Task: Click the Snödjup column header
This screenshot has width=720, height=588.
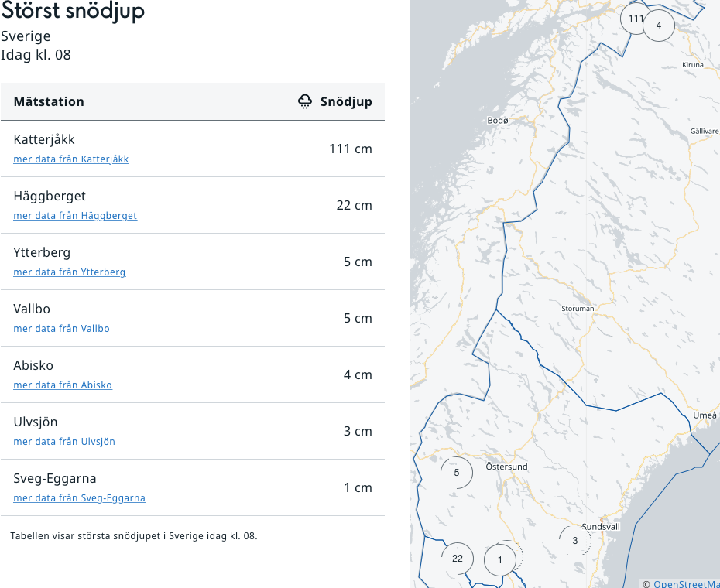Action: click(x=346, y=101)
